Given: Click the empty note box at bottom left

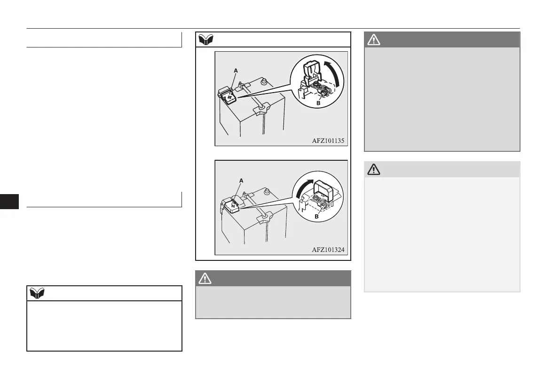Looking at the screenshot, I should [x=104, y=326].
